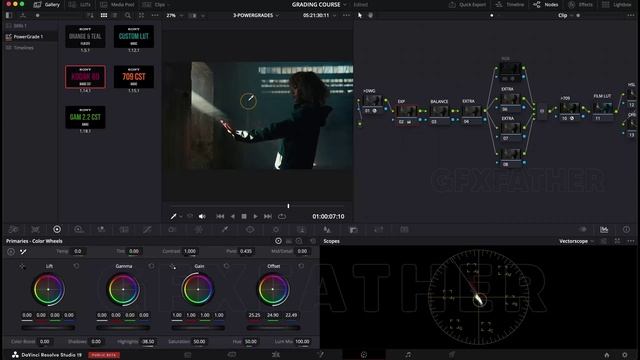Open the Scopes palette icon
This screenshot has height=360, width=640.
[x=604, y=230]
